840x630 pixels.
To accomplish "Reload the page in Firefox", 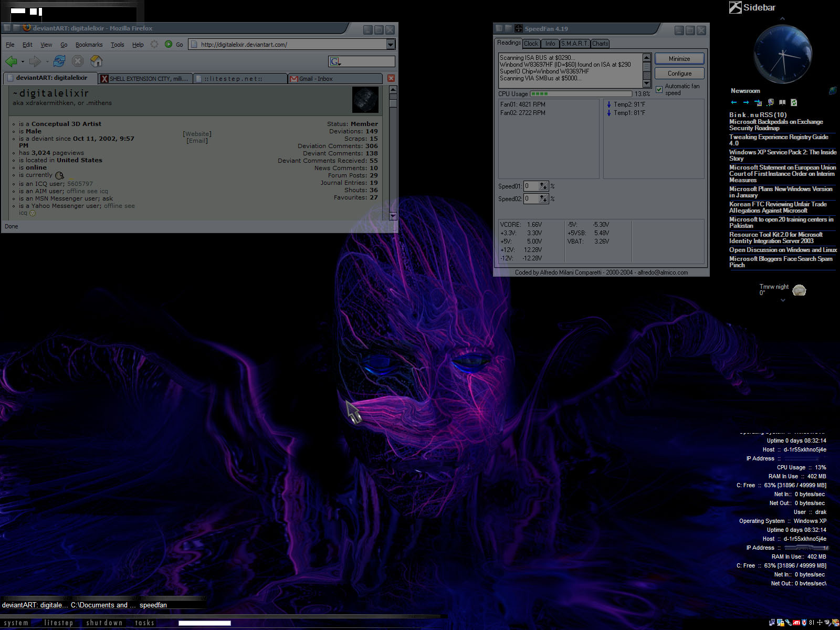I will tap(59, 61).
